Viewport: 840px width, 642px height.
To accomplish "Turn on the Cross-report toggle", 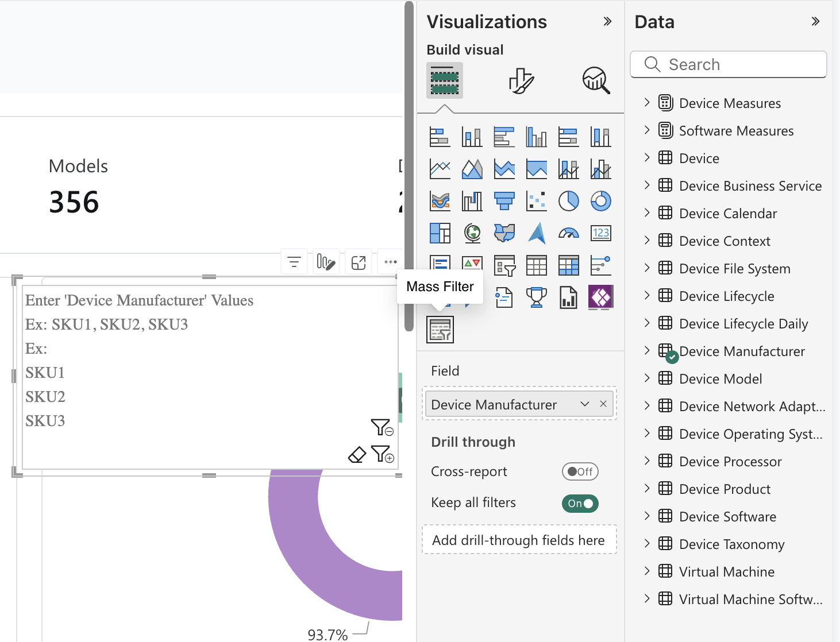I will click(x=580, y=471).
